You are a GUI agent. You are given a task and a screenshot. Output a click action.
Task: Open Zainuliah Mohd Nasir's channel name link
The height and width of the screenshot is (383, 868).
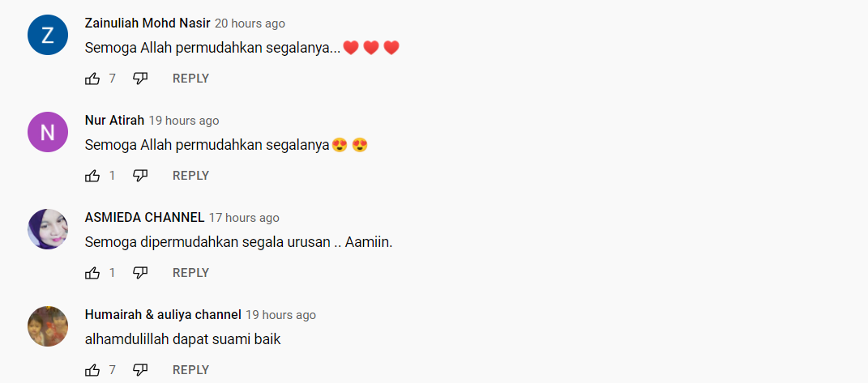(148, 23)
